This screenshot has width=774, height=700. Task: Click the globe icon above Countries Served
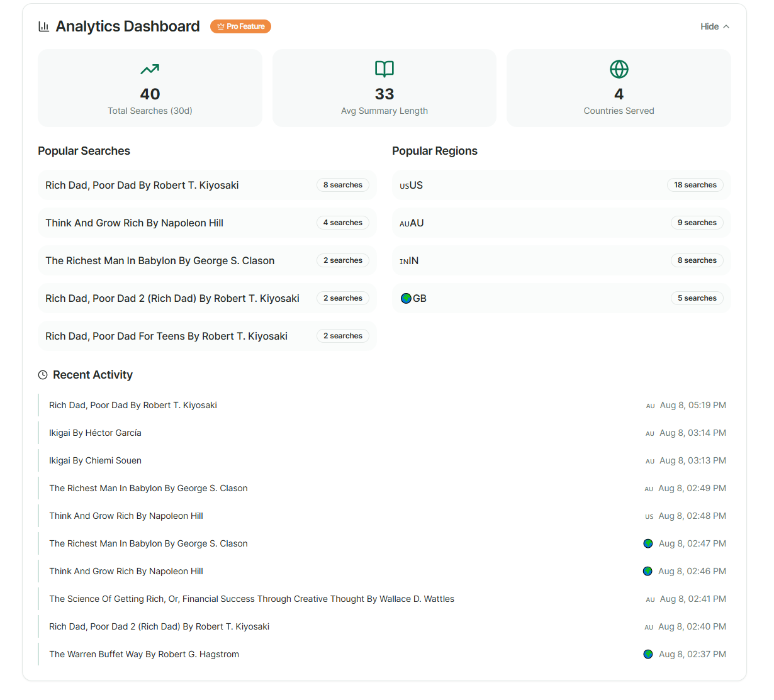tap(619, 69)
